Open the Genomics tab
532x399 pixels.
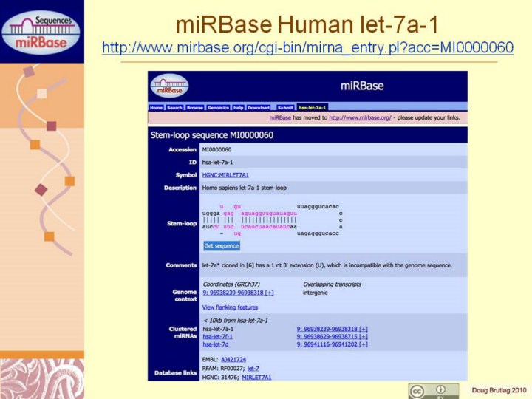[x=218, y=107]
